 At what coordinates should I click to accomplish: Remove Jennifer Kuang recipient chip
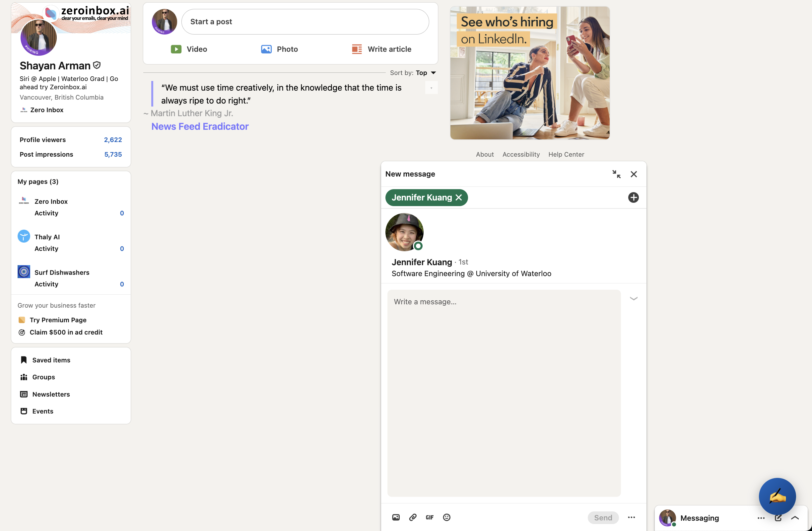pos(459,197)
